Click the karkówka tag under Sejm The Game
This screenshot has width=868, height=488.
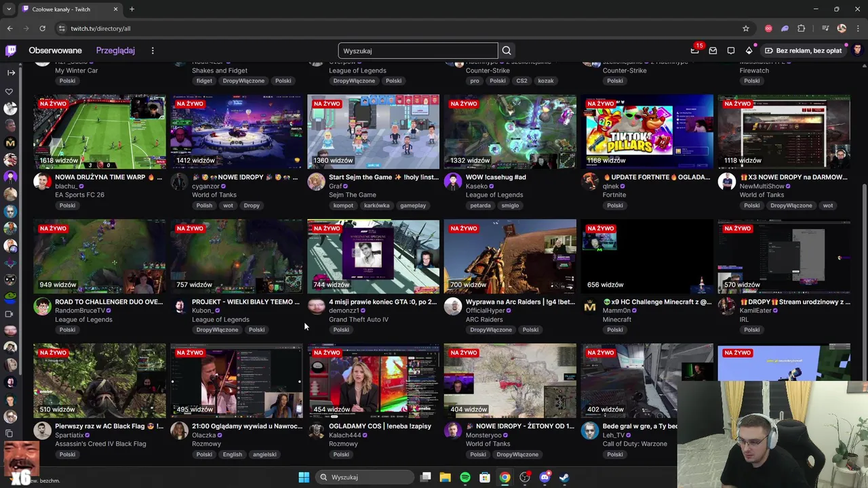tap(376, 205)
